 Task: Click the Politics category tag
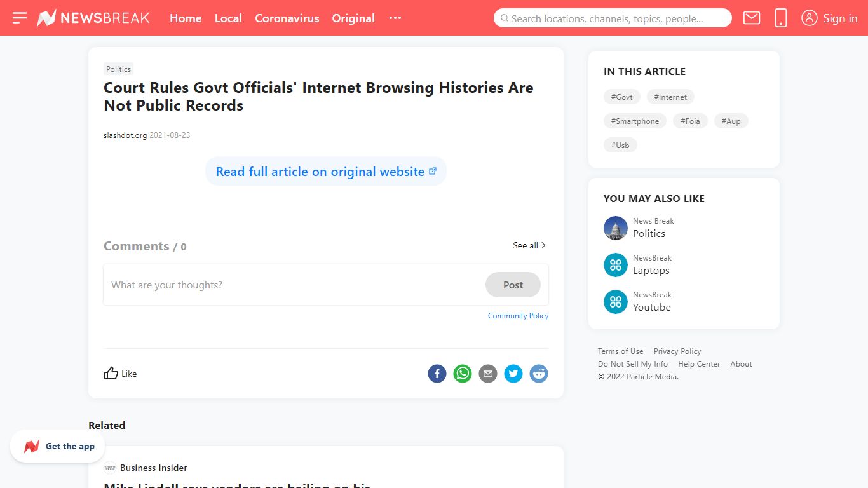click(x=119, y=69)
